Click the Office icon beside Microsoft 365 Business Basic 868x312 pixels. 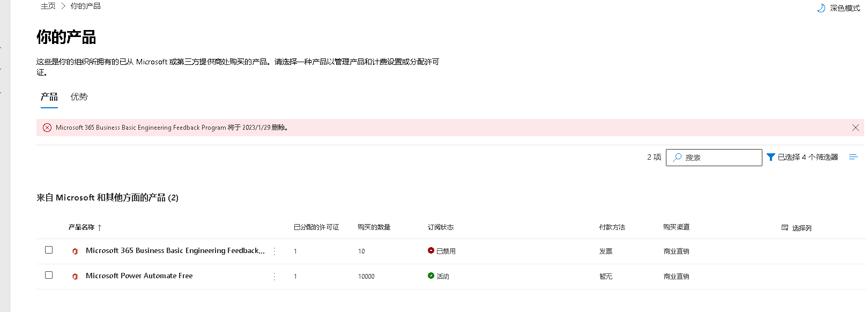[x=75, y=251]
